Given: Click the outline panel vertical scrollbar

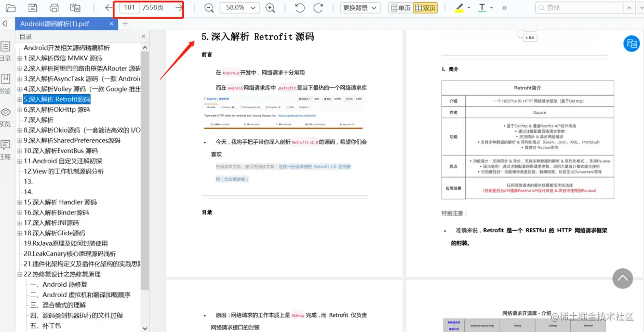Looking at the screenshot, I should (145, 171).
